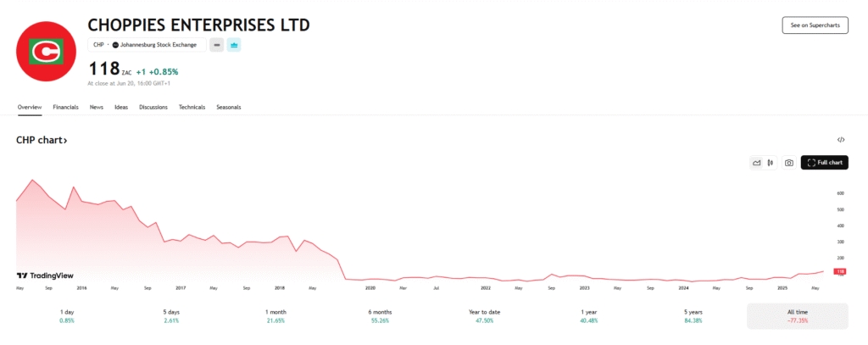Select the All time range

click(x=797, y=316)
